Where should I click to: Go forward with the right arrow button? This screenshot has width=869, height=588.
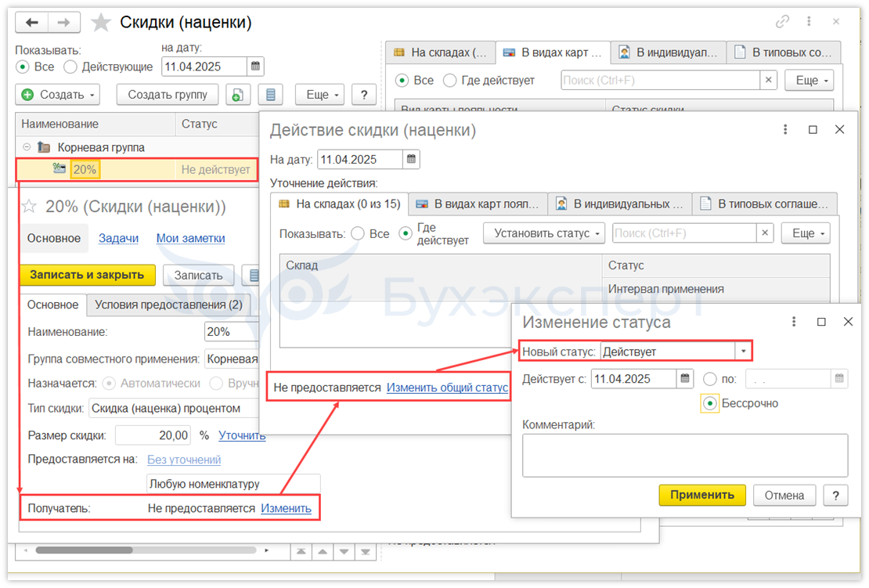pyautogui.click(x=63, y=22)
